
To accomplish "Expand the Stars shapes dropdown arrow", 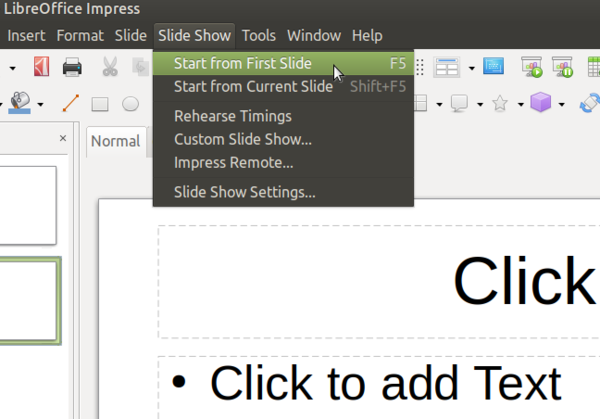I will [521, 104].
